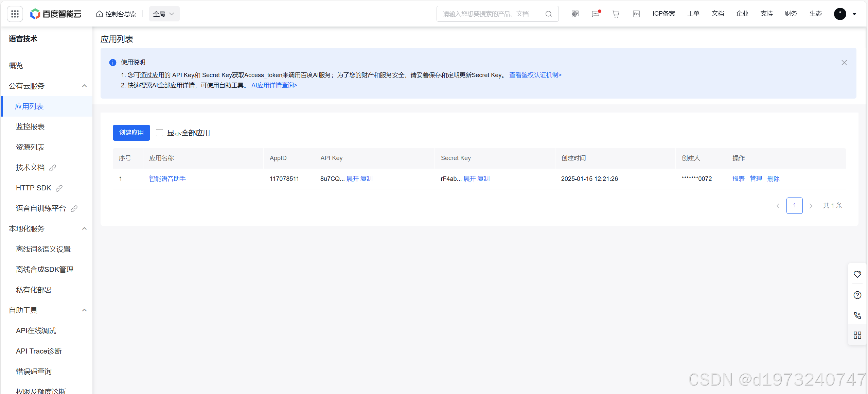
Task: Open the account avatar dropdown arrow
Action: click(854, 14)
